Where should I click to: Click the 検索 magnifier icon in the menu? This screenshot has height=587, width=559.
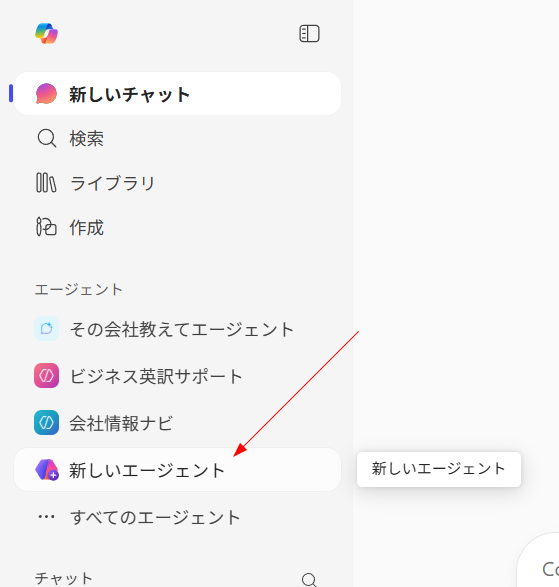pos(47,139)
